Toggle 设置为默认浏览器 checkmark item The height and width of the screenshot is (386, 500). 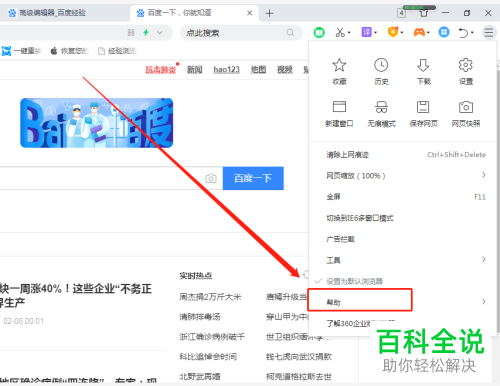click(354, 281)
